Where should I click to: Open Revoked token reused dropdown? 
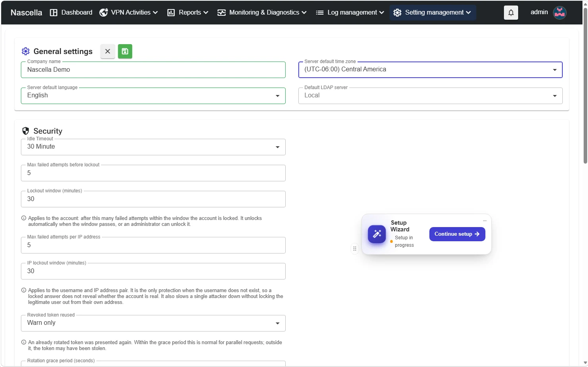tap(153, 323)
